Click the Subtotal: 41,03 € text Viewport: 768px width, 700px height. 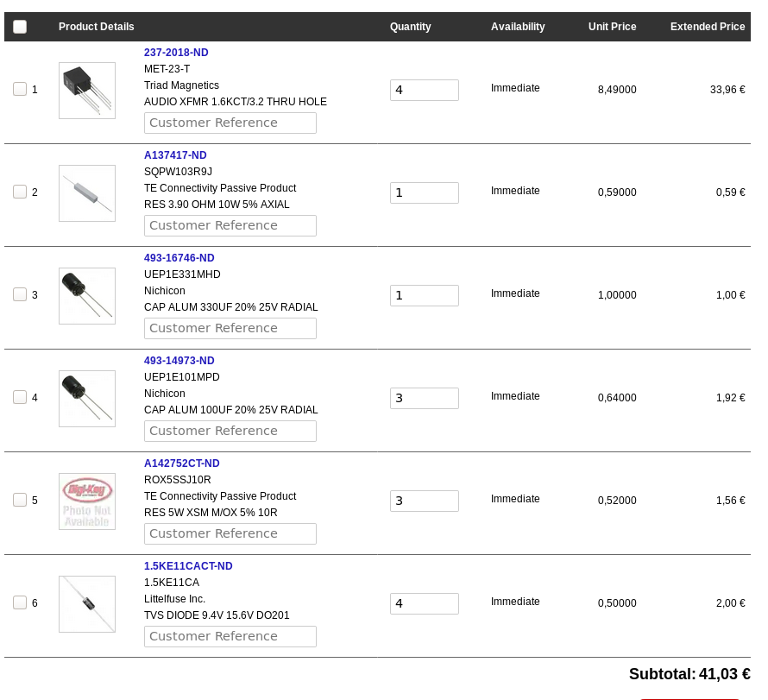coord(689,674)
